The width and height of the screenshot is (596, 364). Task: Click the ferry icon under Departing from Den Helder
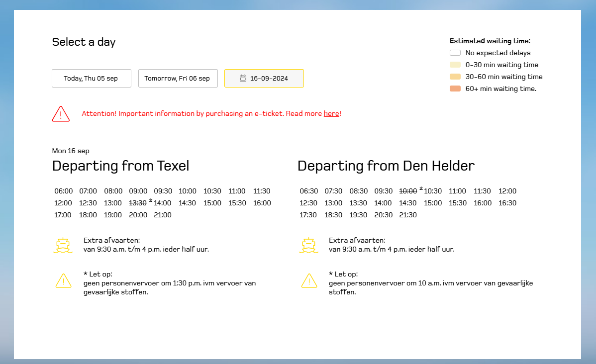pyautogui.click(x=308, y=246)
